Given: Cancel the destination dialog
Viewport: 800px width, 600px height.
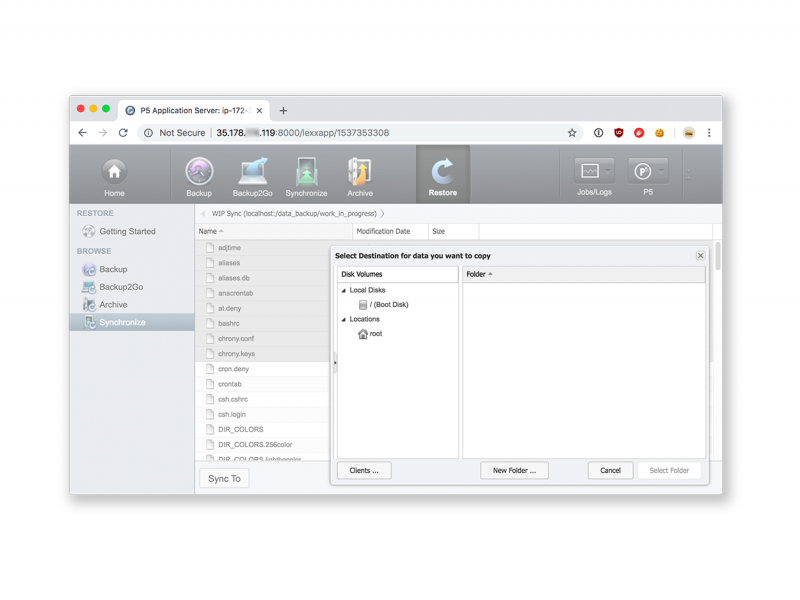Looking at the screenshot, I should click(x=610, y=470).
